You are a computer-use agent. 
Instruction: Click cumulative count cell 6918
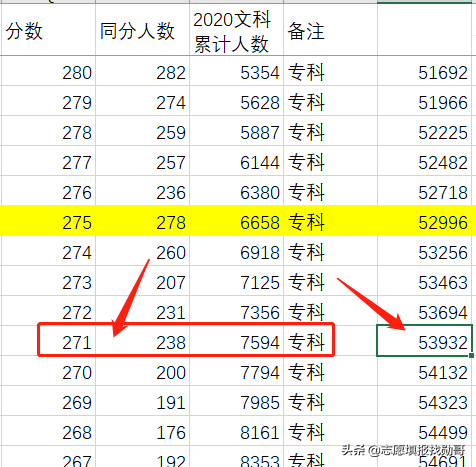(x=236, y=251)
